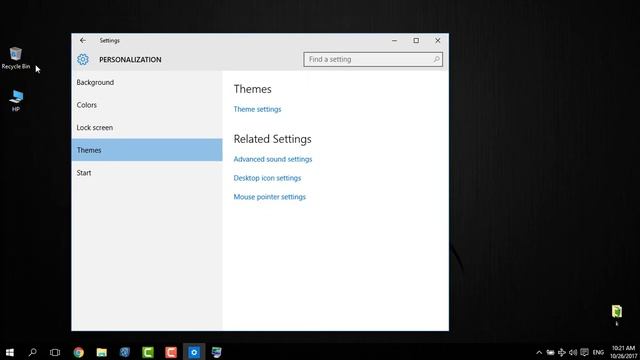Viewport: 640px width, 360px height.
Task: Select Background in the sidebar
Action: pyautogui.click(x=147, y=82)
